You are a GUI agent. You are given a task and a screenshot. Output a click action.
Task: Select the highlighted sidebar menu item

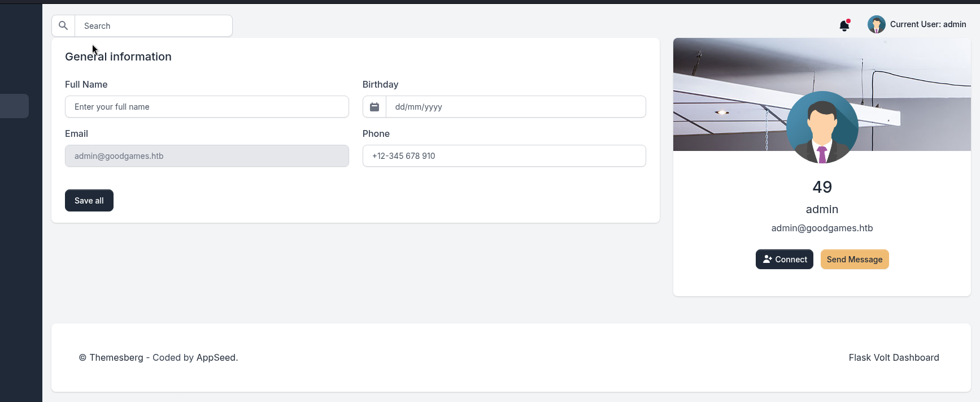click(x=14, y=106)
